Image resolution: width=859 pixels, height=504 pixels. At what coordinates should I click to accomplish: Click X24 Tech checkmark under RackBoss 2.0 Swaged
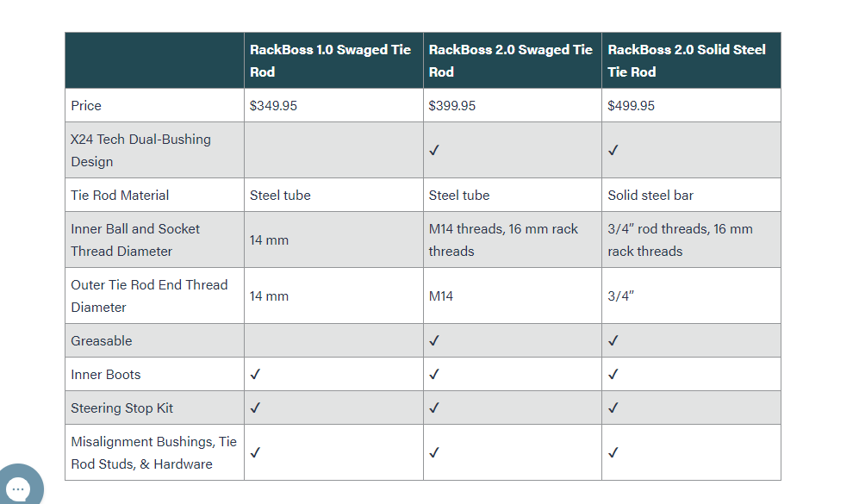434,150
